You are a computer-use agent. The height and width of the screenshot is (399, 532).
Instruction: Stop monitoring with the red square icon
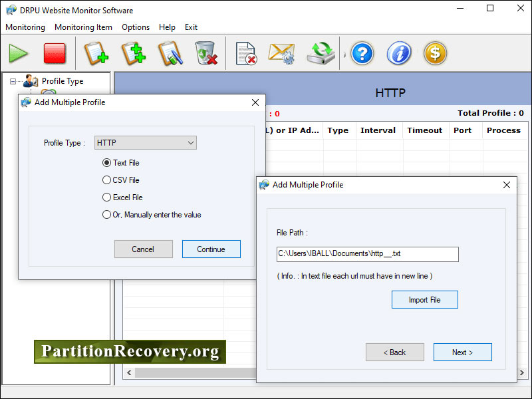55,53
